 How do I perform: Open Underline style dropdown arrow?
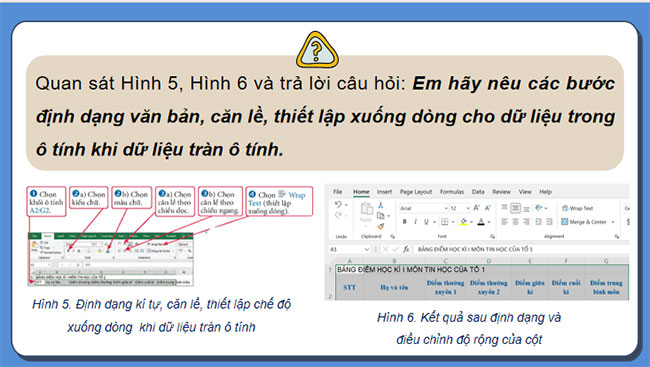pos(434,222)
